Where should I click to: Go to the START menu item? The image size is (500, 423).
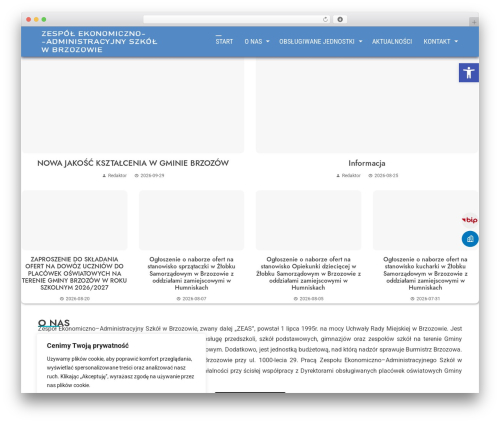click(224, 42)
